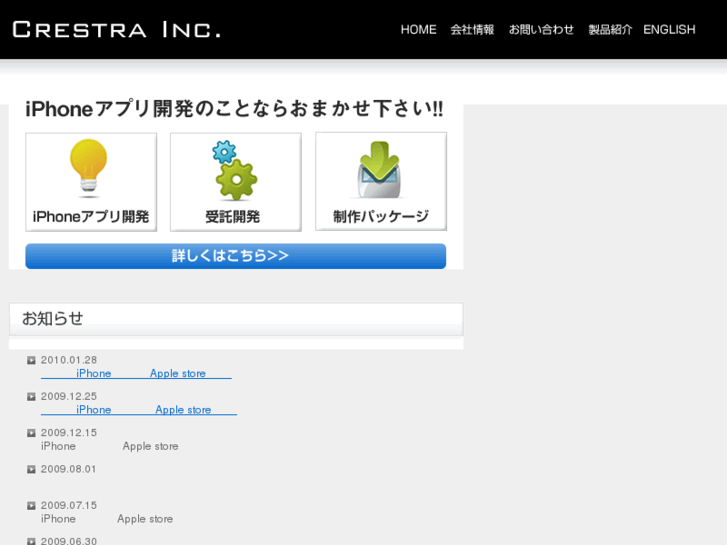Click the arrow bullet beside 2009.12.15

click(x=31, y=433)
